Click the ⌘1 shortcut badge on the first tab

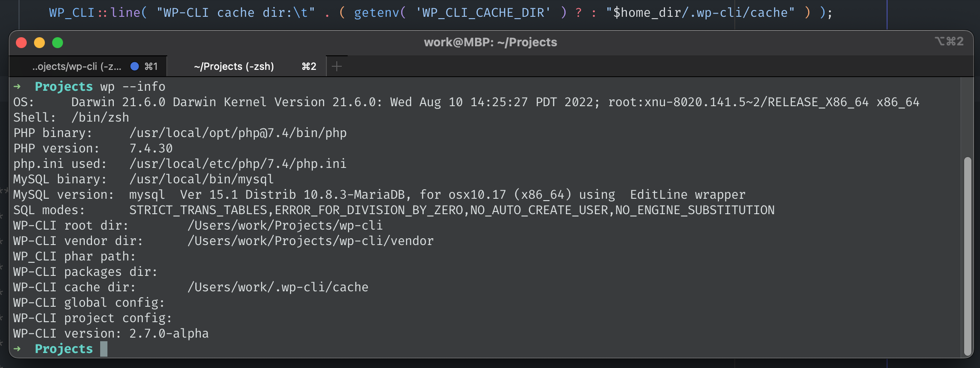[150, 66]
